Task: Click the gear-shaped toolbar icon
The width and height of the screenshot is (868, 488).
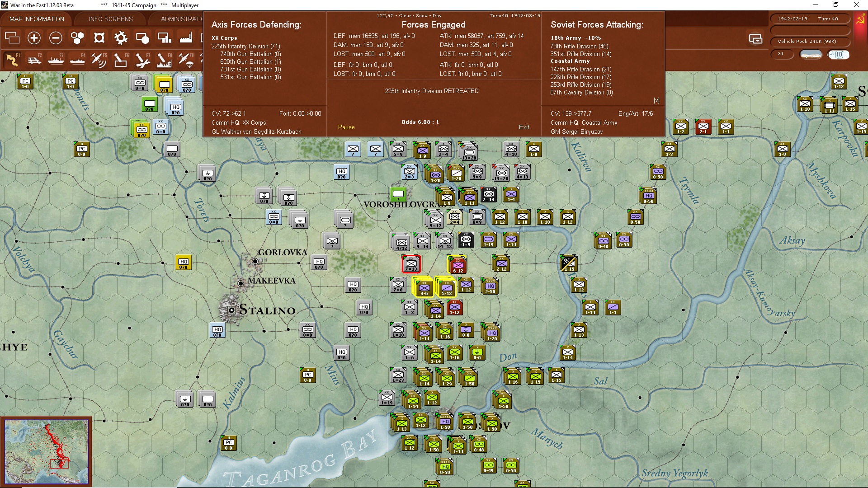Action: [121, 38]
